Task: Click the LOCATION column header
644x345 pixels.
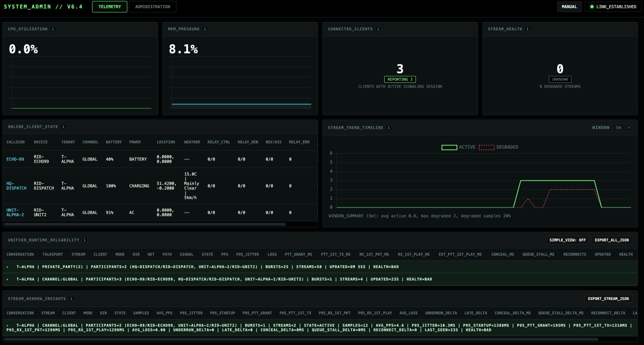Action: point(166,142)
